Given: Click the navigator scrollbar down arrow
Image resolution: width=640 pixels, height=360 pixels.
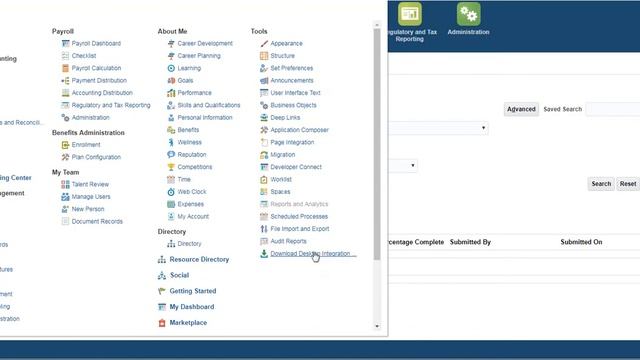Looking at the screenshot, I should [377, 326].
